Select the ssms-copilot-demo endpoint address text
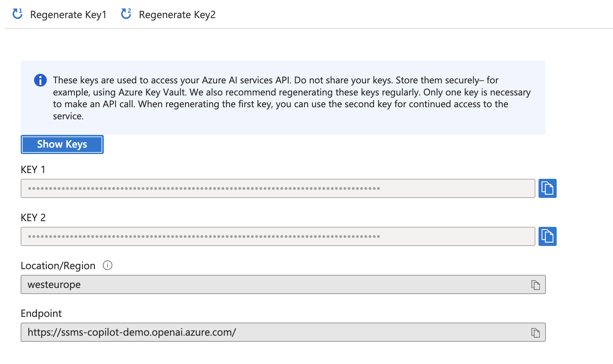Viewport: 613px width, 364px height. (x=131, y=332)
